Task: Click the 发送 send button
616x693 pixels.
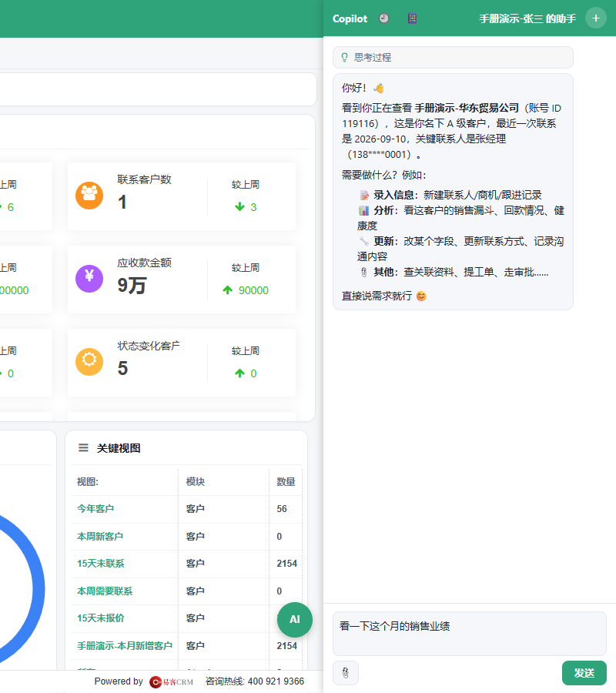Action: (584, 673)
